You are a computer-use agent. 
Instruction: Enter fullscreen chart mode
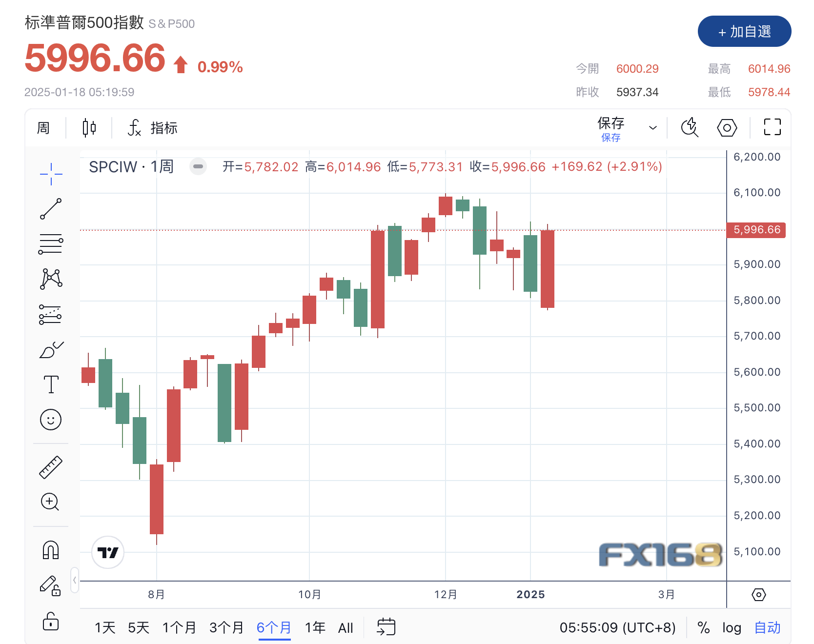tap(772, 127)
